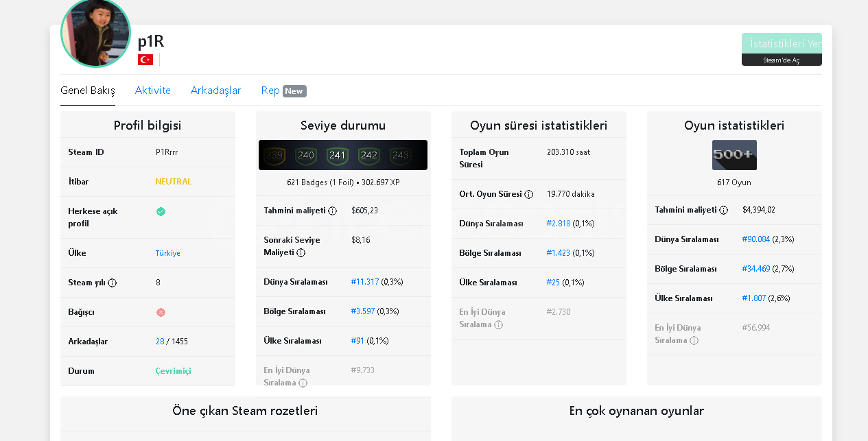Open the #11.317 level world ranking link

[x=364, y=282]
